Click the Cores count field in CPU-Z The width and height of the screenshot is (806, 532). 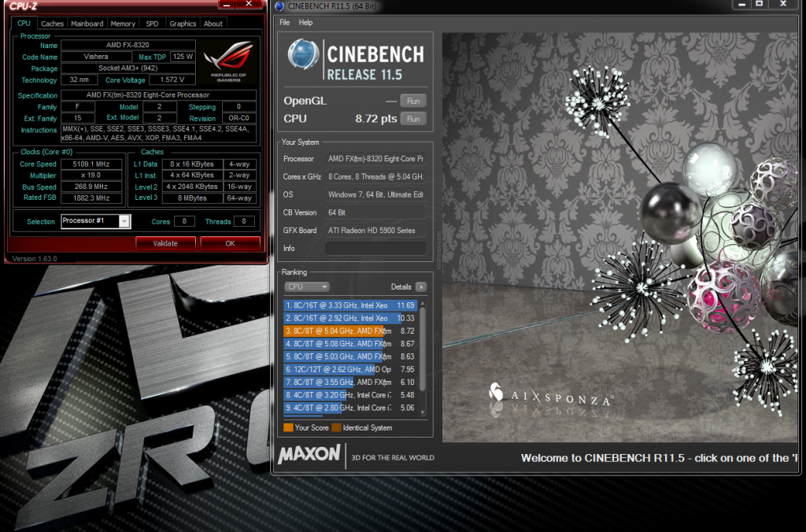click(x=184, y=222)
